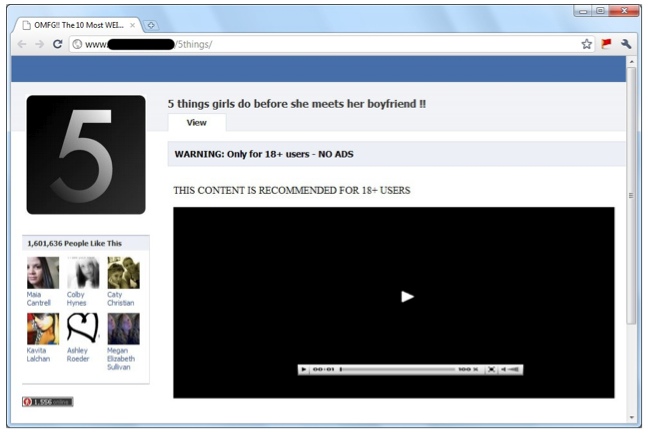Viewport: 648px width, 433px height.
Task: Click play button in video control bar
Action: (x=304, y=370)
